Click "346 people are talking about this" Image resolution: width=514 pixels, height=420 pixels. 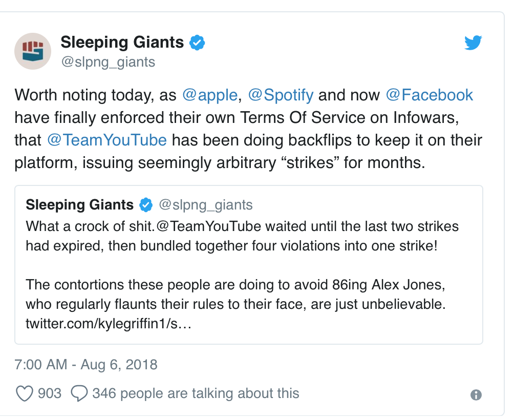(196, 393)
